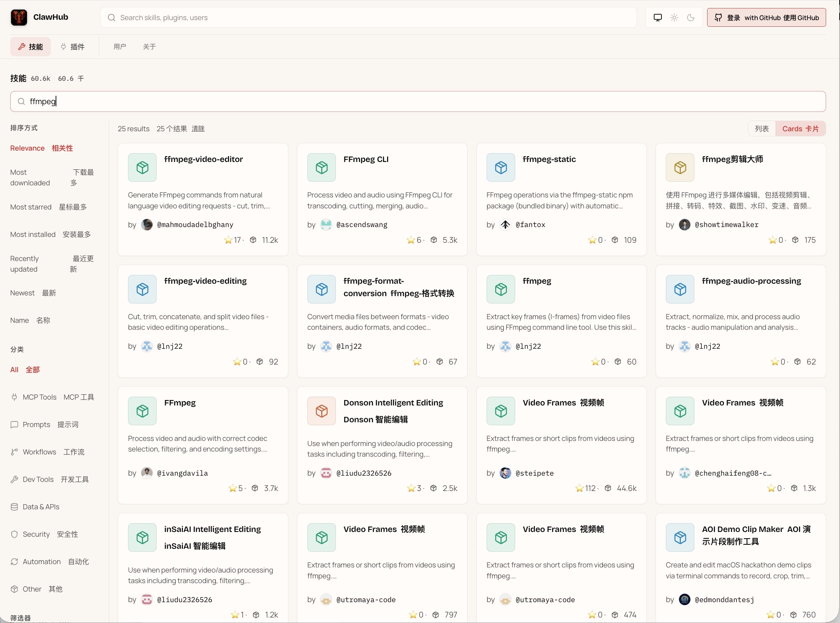Viewport: 840px width, 623px height.
Task: Open the ffmpeg-video-editor skill title
Action: pos(203,159)
